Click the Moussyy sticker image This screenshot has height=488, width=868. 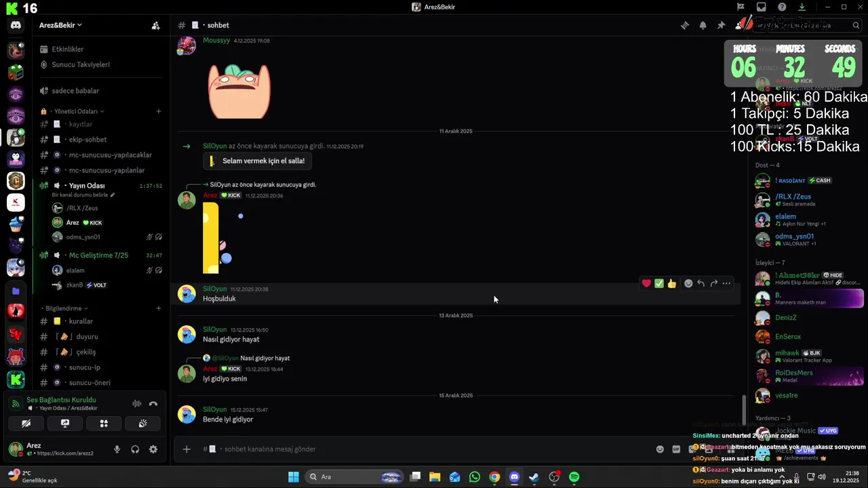239,90
